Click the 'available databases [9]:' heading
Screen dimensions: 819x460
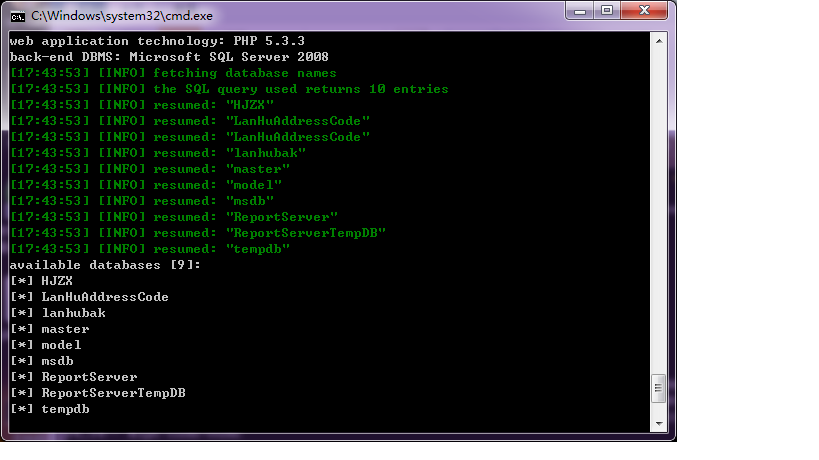coord(105,265)
